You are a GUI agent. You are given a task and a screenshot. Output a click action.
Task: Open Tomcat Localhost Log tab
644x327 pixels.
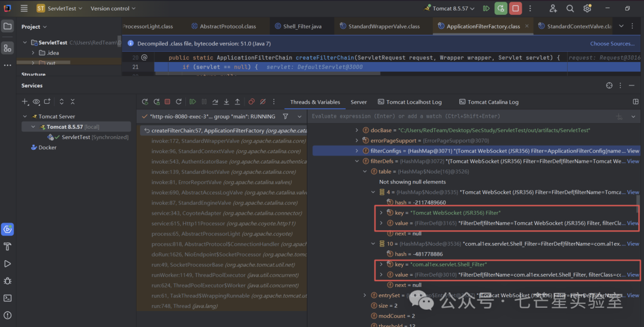410,102
